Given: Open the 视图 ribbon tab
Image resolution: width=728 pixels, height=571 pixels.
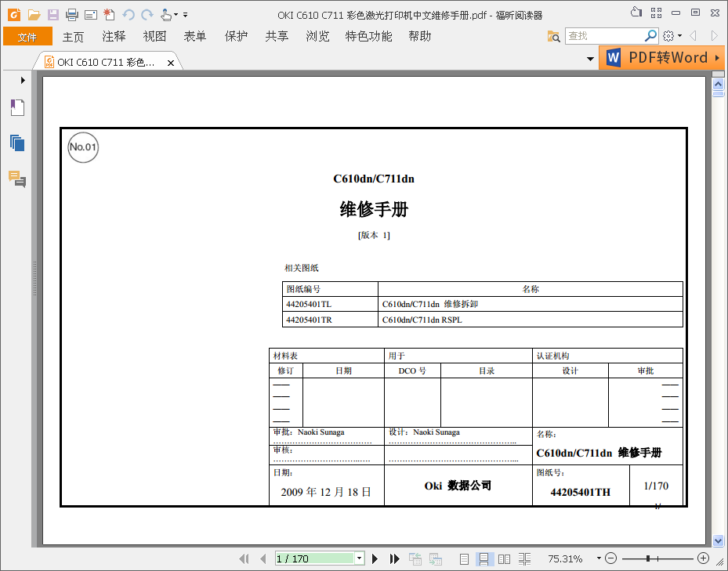Looking at the screenshot, I should pyautogui.click(x=154, y=37).
